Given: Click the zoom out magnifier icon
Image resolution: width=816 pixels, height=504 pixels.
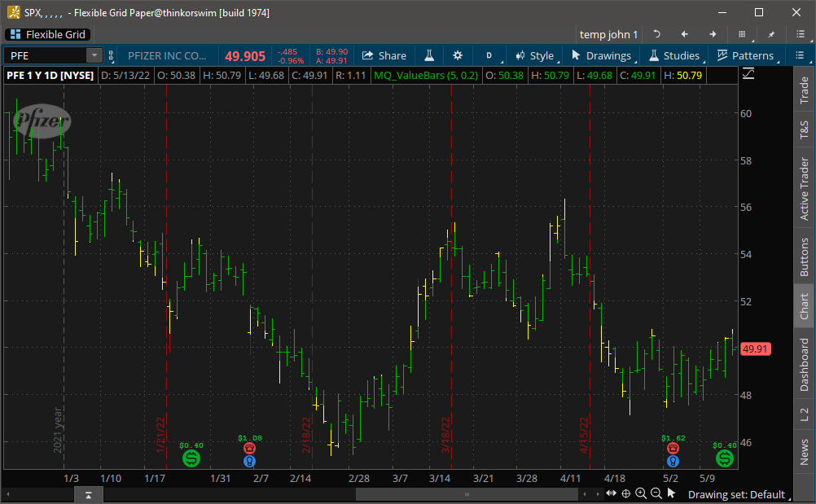Looking at the screenshot, I should [x=656, y=493].
